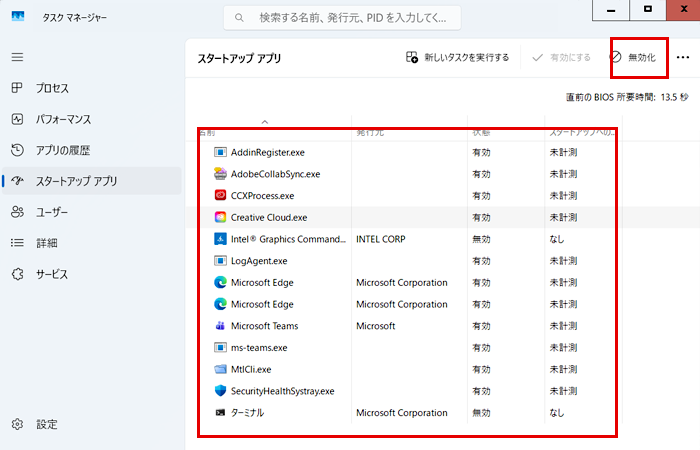Open アプリの履歴 page
Image resolution: width=700 pixels, height=450 pixels.
coord(92,150)
